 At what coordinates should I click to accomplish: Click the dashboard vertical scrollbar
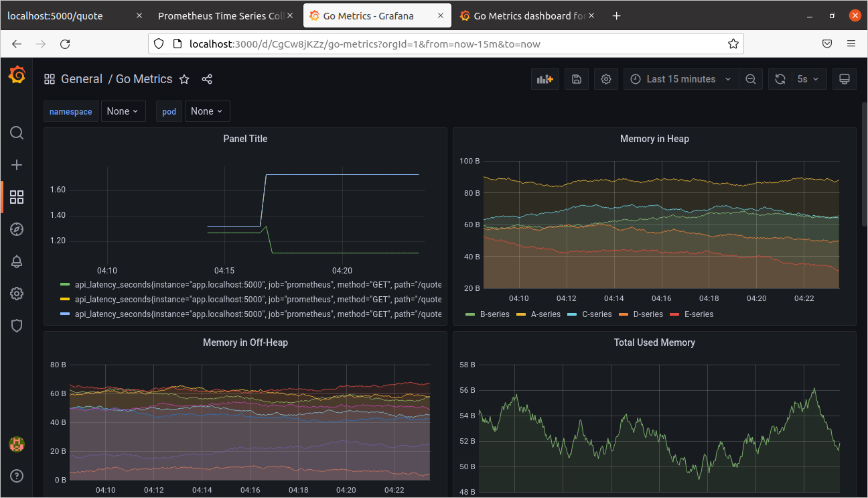(864, 164)
